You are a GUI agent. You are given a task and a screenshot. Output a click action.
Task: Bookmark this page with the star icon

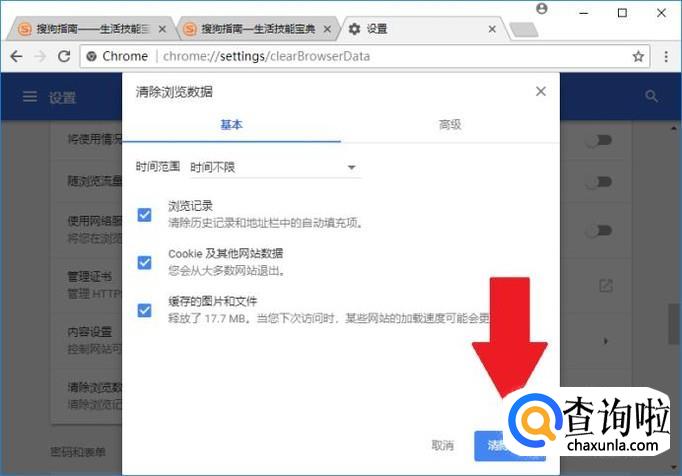coord(638,56)
